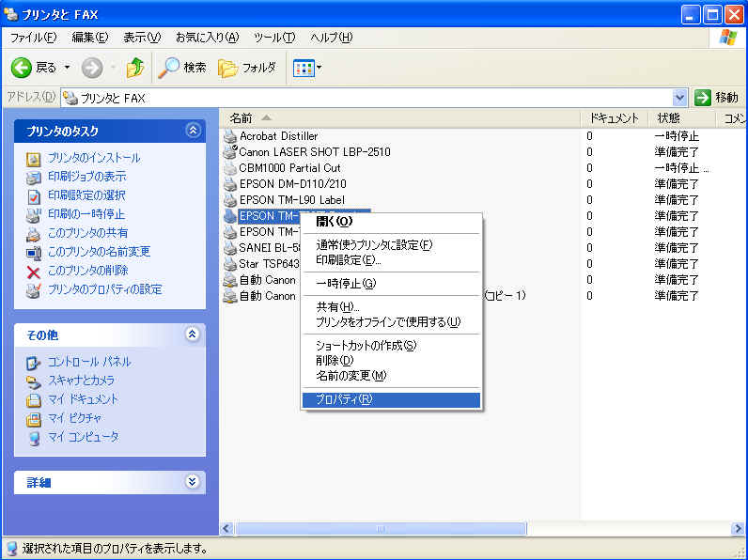The image size is (748, 560).
Task: Open the お気に入り(A) menu
Action: pos(208,38)
